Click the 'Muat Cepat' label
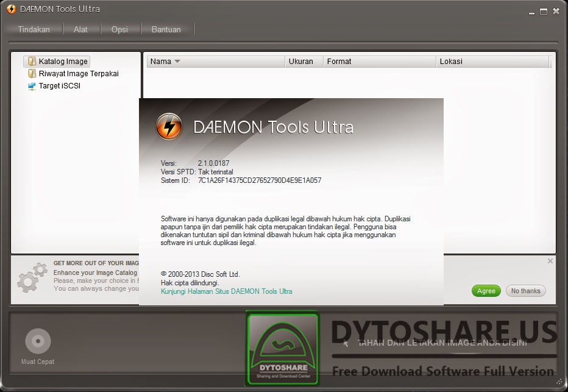Screen dimensions: 568x392 38,362
